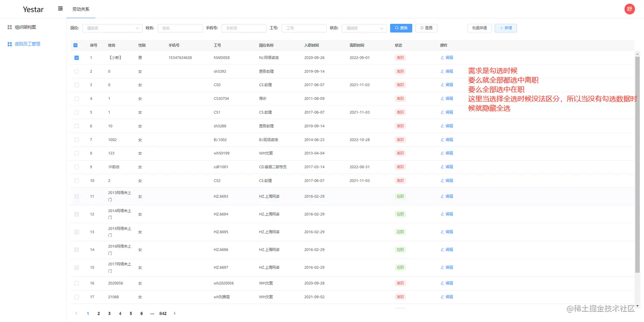Open the 状态 select dropdown
The width and height of the screenshot is (644, 322).
(x=364, y=28)
